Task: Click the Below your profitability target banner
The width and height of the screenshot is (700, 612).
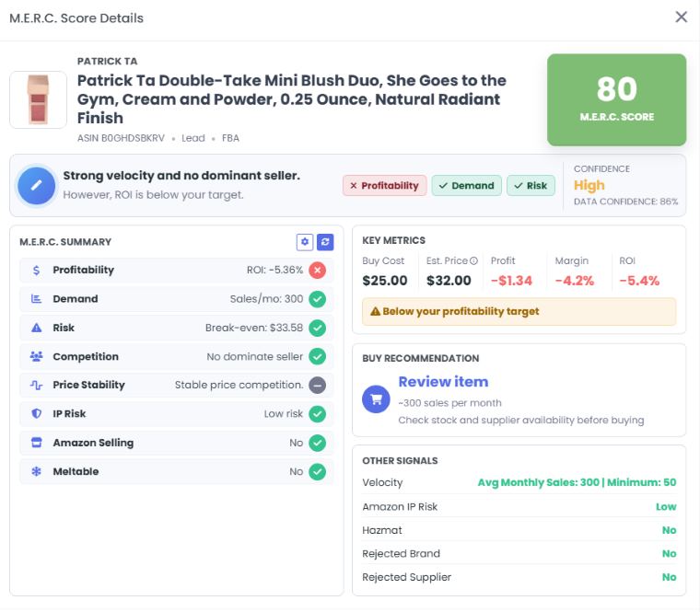Action: [519, 311]
